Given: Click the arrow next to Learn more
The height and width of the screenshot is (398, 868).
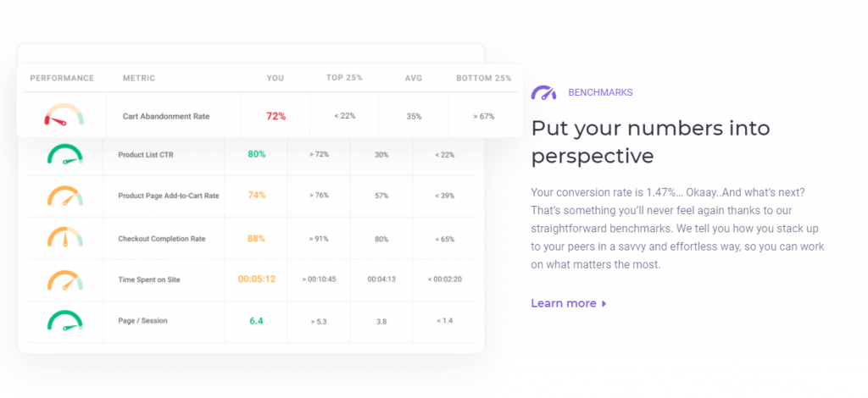Looking at the screenshot, I should (x=604, y=303).
